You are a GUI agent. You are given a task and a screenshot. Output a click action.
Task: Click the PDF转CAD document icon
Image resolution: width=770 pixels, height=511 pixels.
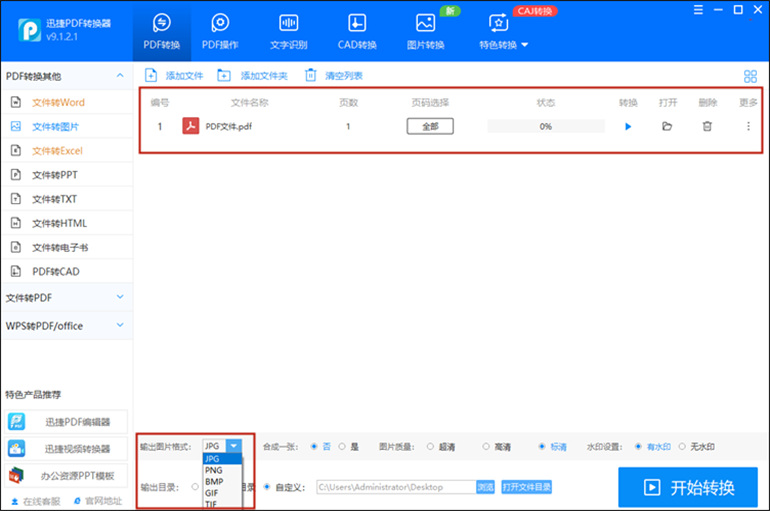[16, 271]
